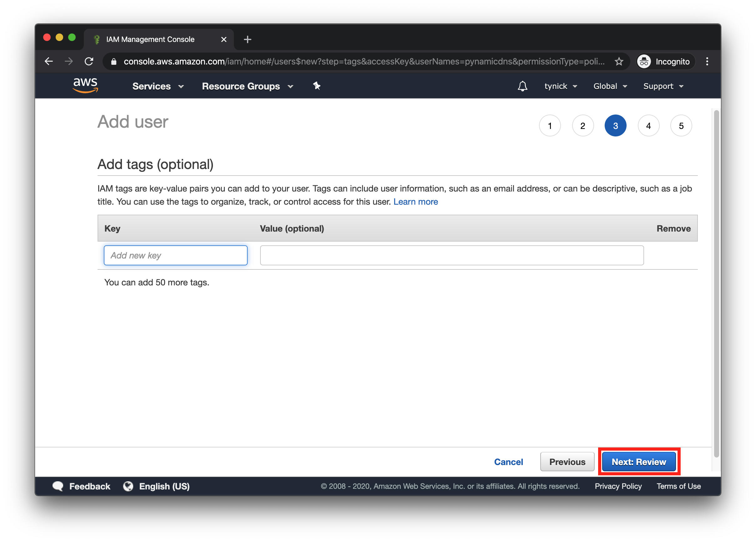The image size is (756, 542).
Task: Click step 1 circle indicator
Action: click(x=549, y=125)
